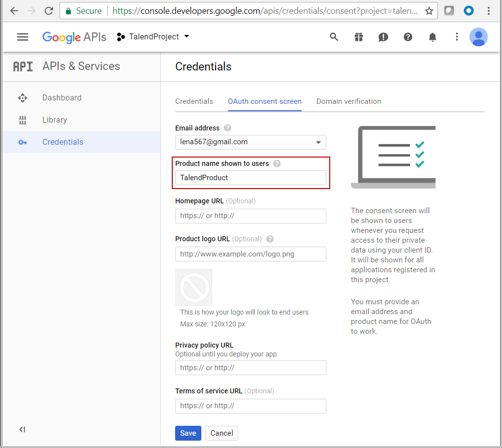Bookmark the page with the star icon
Viewport: 502px width, 448px height.
tap(429, 11)
